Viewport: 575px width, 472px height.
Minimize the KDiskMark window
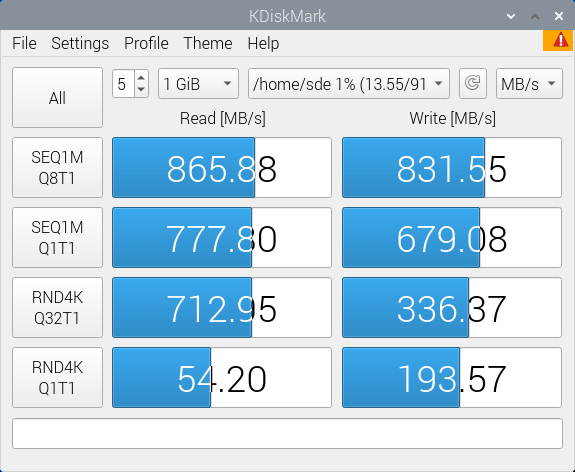click(511, 16)
